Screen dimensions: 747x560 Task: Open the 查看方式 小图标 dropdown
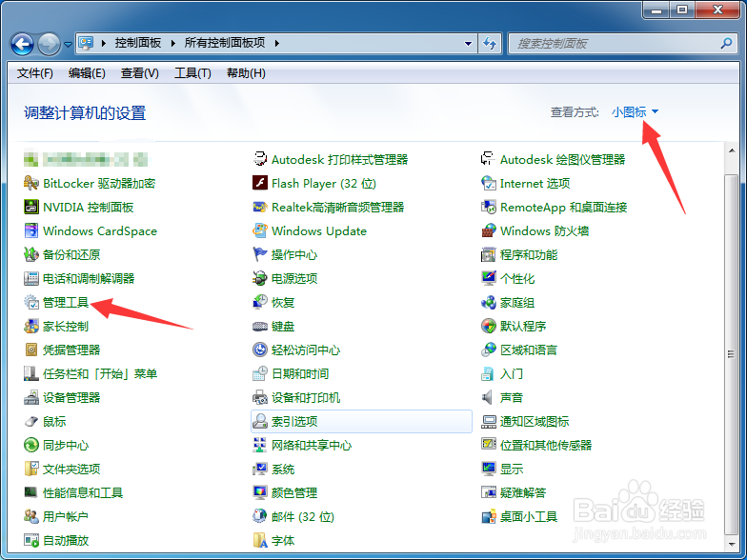click(x=635, y=112)
